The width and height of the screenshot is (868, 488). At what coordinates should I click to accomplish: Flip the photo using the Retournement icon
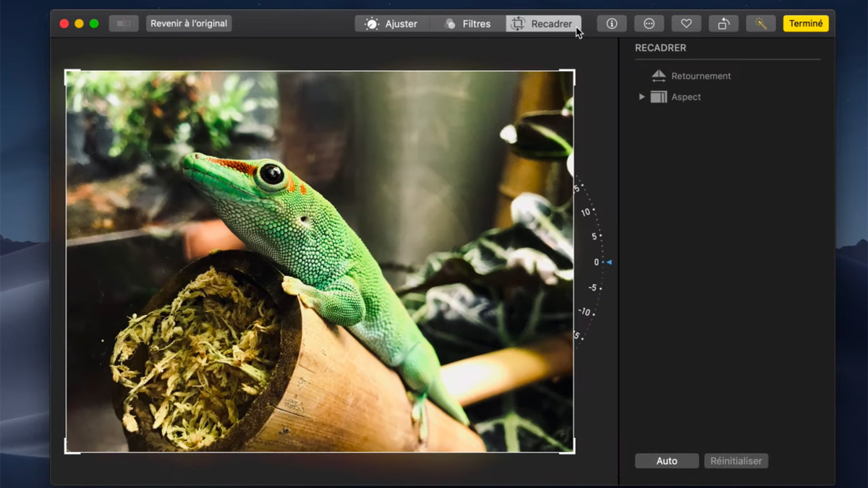tap(660, 76)
